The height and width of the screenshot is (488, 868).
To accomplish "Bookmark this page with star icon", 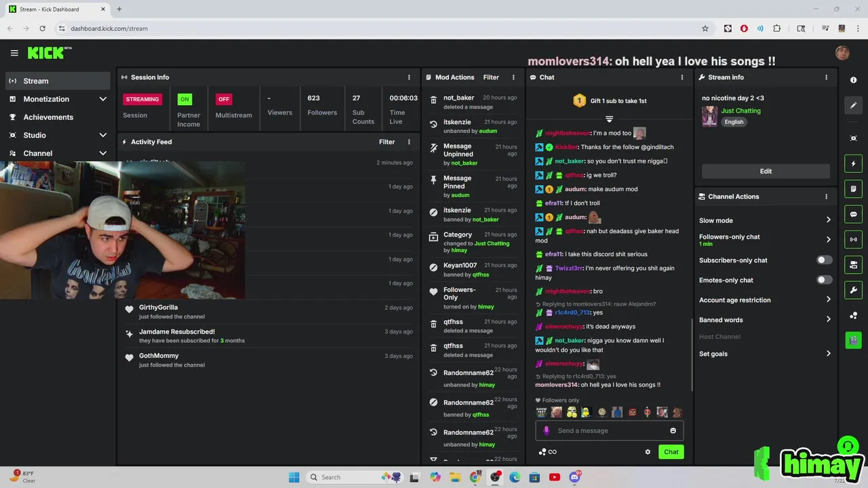I will pos(705,28).
